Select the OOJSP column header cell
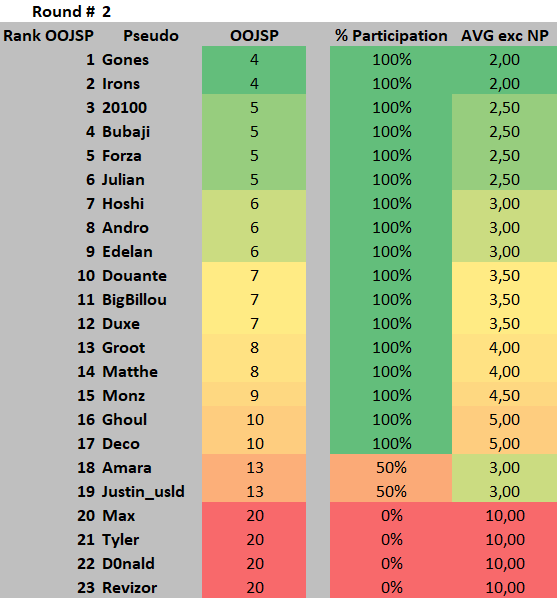This screenshot has width=559, height=598. (x=254, y=35)
